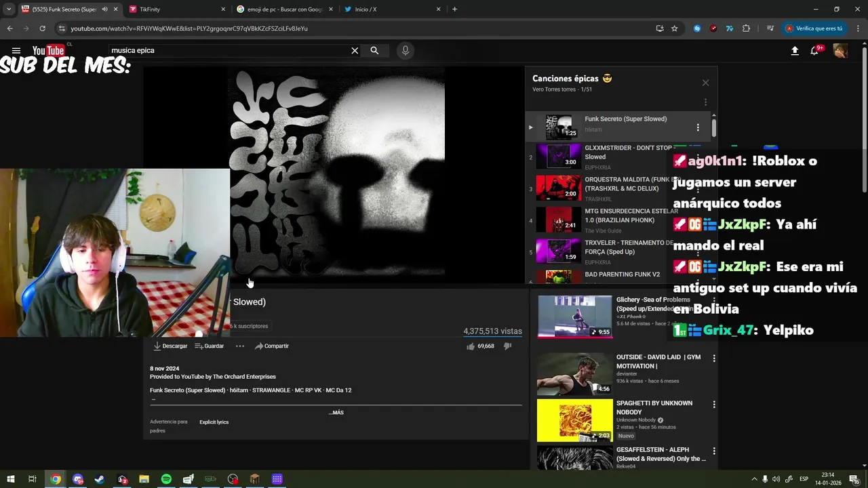Clear the 'musica epica' search text
This screenshot has height=488, width=868.
point(355,51)
